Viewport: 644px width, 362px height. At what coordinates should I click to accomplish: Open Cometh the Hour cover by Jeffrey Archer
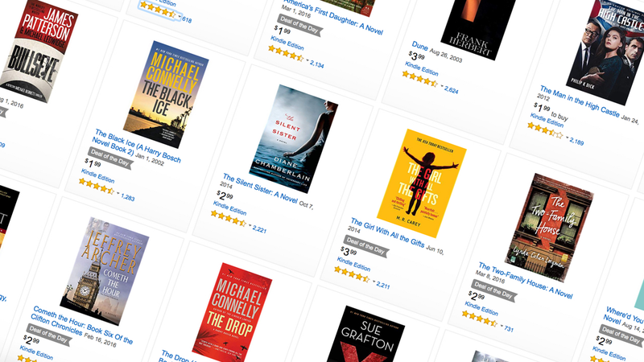coord(105,271)
